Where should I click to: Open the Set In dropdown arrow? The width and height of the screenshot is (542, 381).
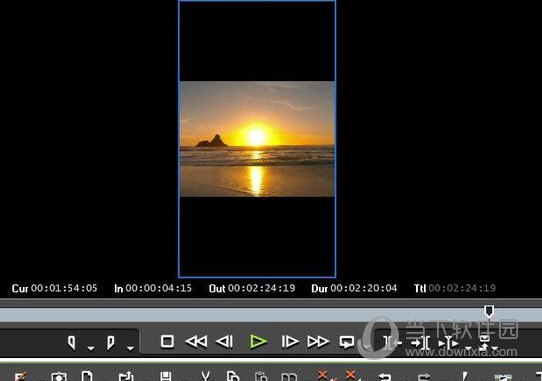[x=91, y=348]
